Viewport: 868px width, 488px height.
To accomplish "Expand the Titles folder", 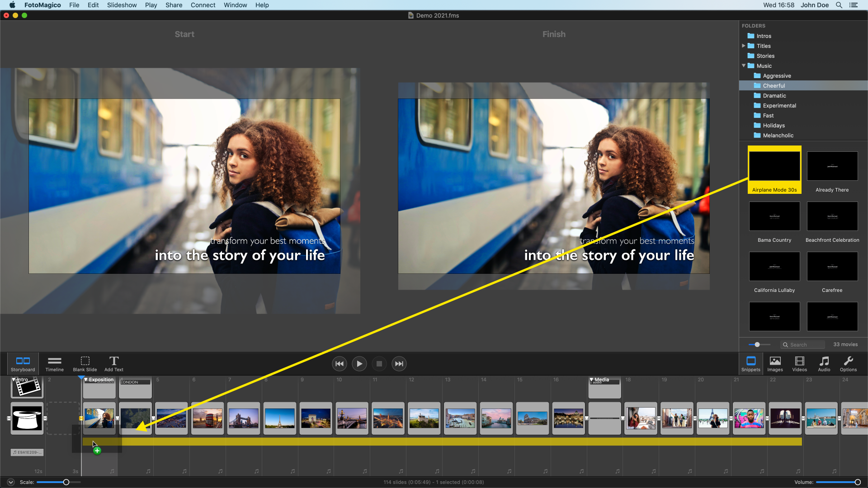I will (x=744, y=46).
